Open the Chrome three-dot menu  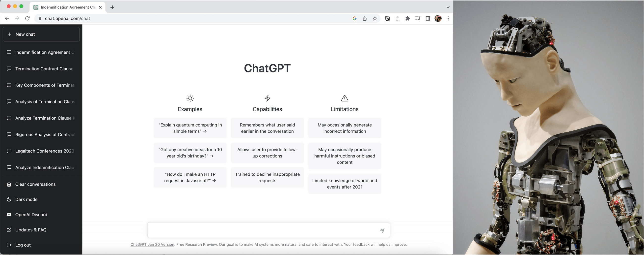pyautogui.click(x=448, y=18)
